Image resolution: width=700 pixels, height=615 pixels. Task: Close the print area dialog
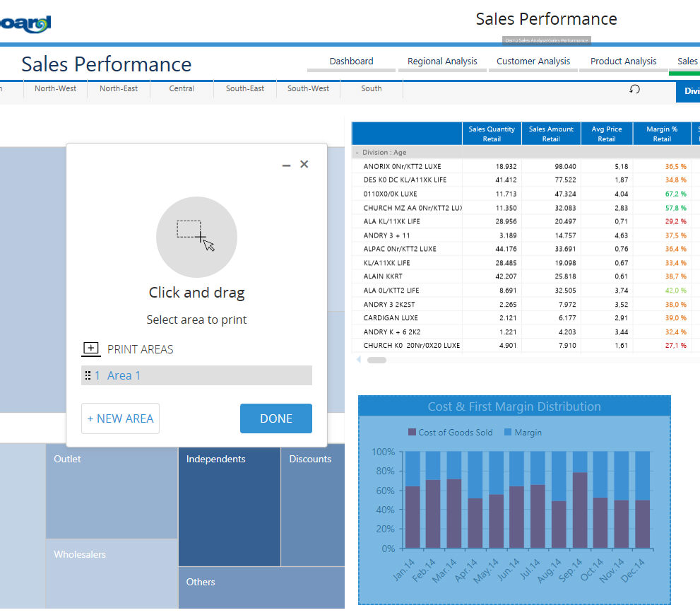304,164
